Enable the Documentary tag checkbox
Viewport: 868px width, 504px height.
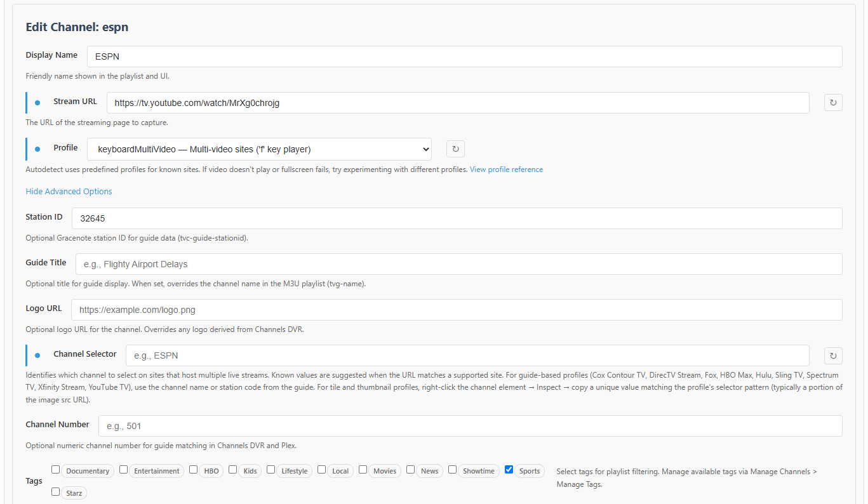(x=55, y=470)
